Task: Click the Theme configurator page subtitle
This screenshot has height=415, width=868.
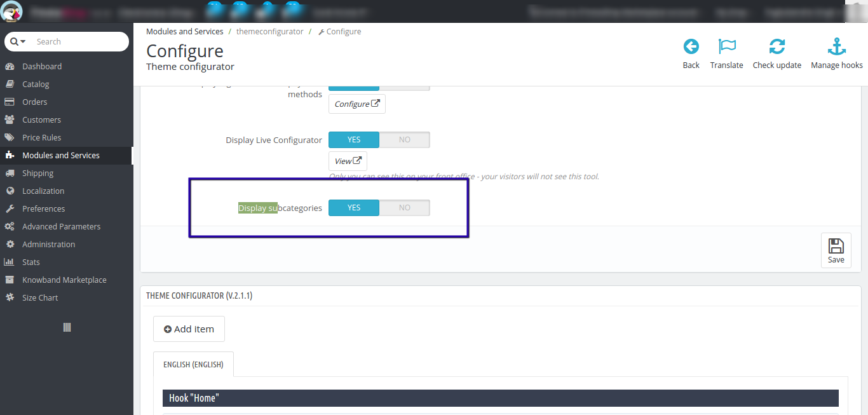Action: tap(190, 67)
